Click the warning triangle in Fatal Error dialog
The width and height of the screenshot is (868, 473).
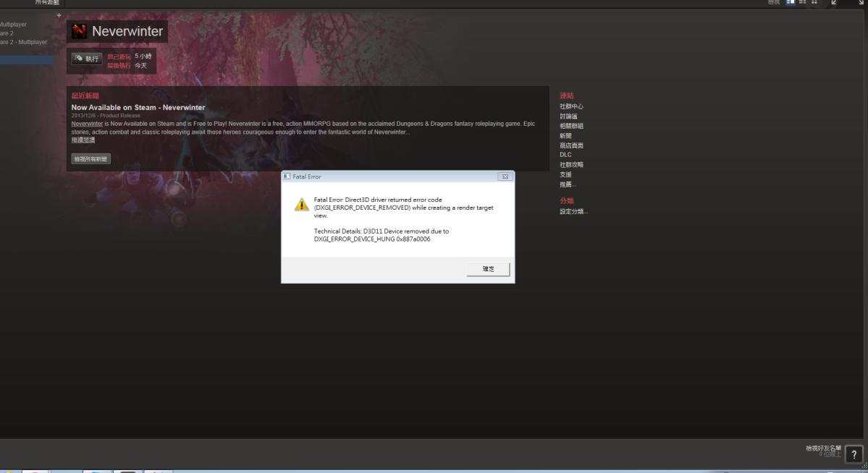click(x=301, y=204)
